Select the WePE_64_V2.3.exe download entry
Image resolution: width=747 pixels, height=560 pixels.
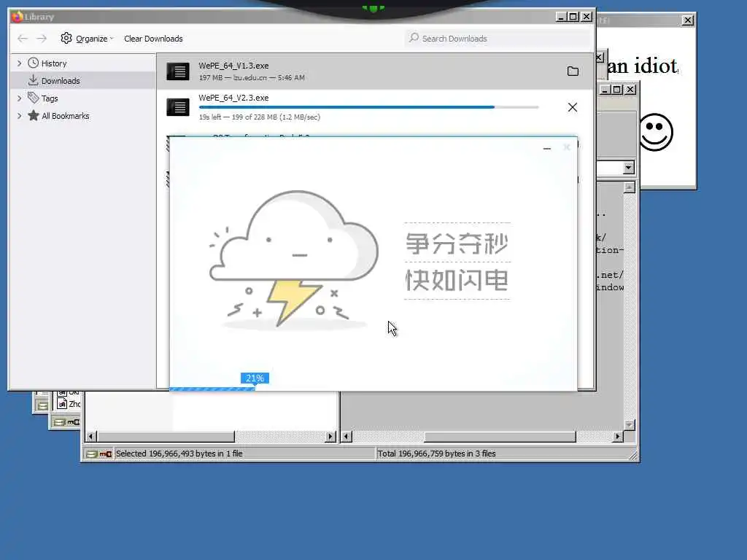click(x=376, y=107)
